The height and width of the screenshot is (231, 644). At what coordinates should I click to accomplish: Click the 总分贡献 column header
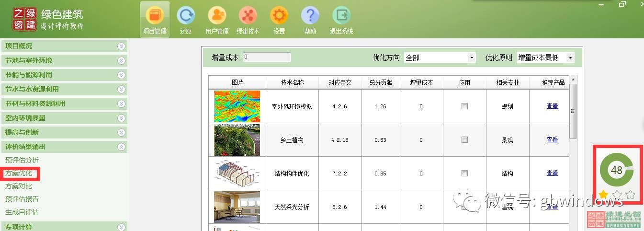coord(381,82)
